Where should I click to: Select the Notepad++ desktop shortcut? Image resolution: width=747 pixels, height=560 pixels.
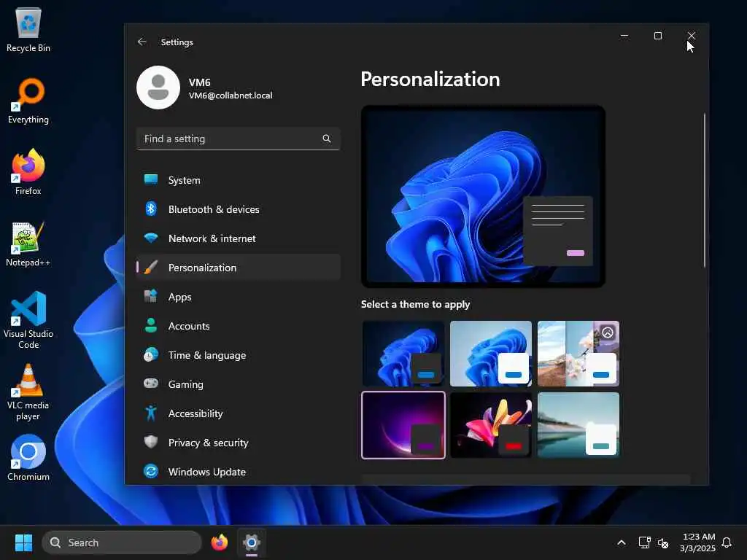coord(28,244)
